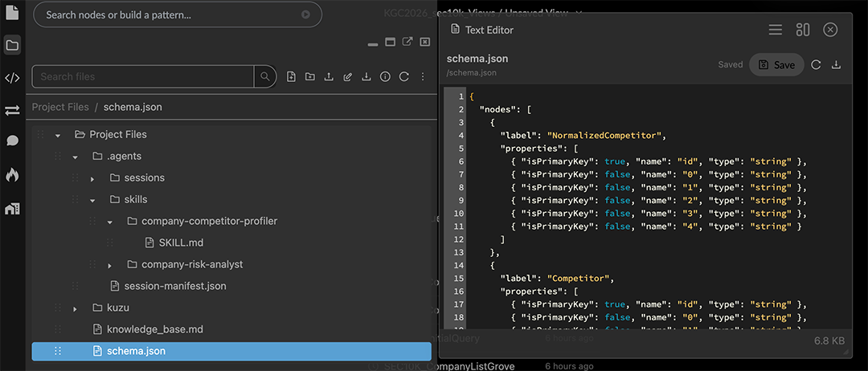Pop out the file browser panel
Viewport: 868px width, 371px height.
407,42
